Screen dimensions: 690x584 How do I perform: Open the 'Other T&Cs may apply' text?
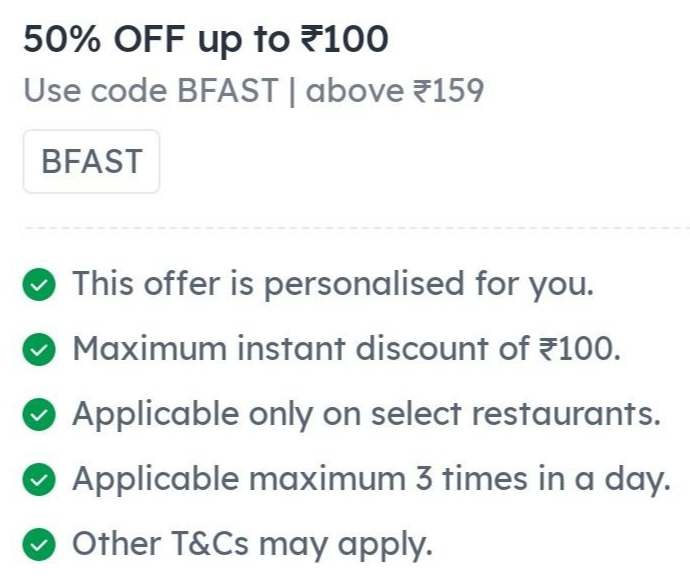coord(253,544)
